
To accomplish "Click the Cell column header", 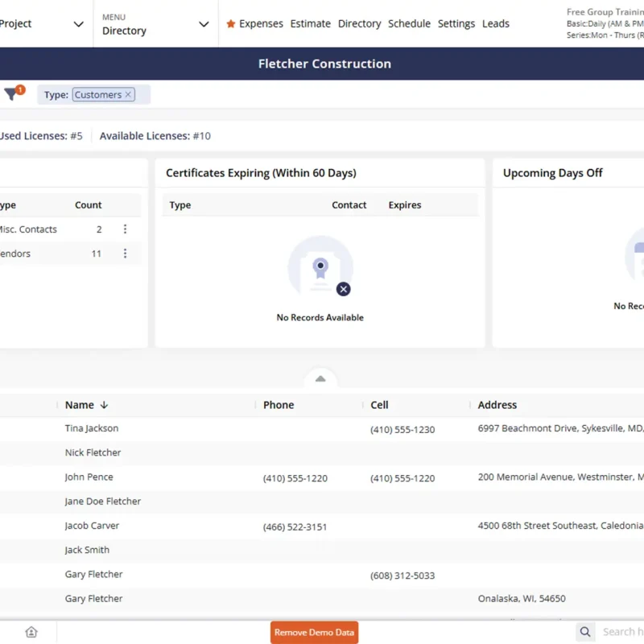I will coord(379,405).
